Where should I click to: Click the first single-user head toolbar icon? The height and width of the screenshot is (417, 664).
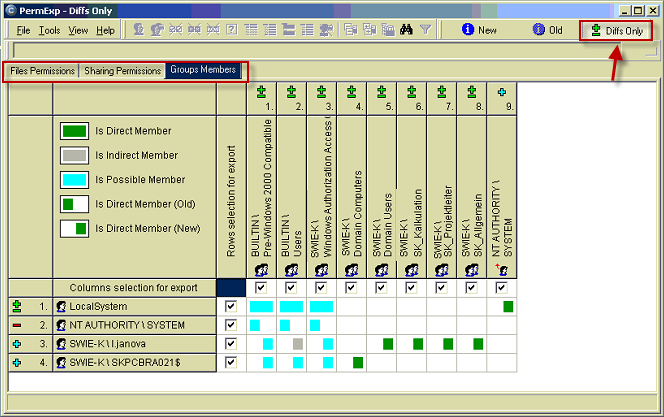(x=138, y=30)
